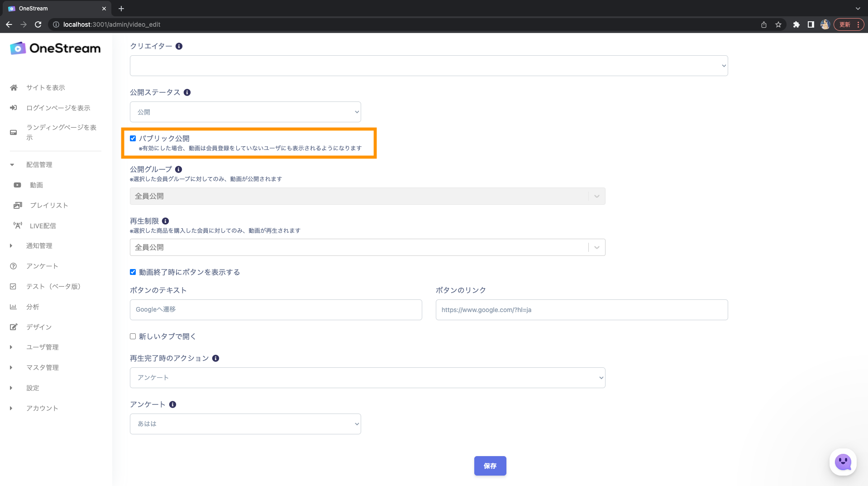Open the 再生制限 dropdown
This screenshot has width=868, height=486.
367,247
